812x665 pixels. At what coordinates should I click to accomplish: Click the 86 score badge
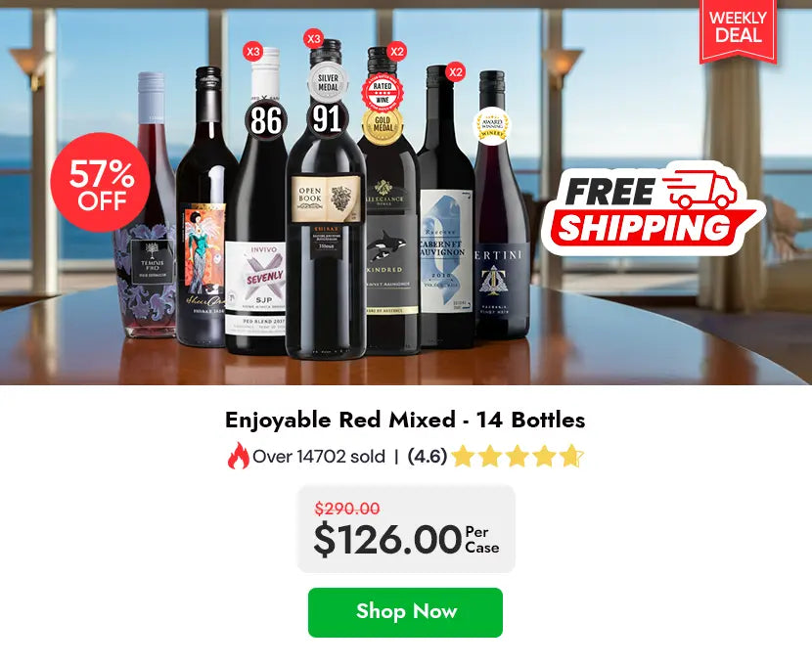click(x=266, y=120)
